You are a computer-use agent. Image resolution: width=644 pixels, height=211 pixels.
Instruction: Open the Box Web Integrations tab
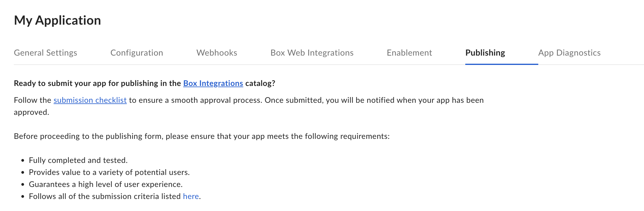(x=312, y=53)
